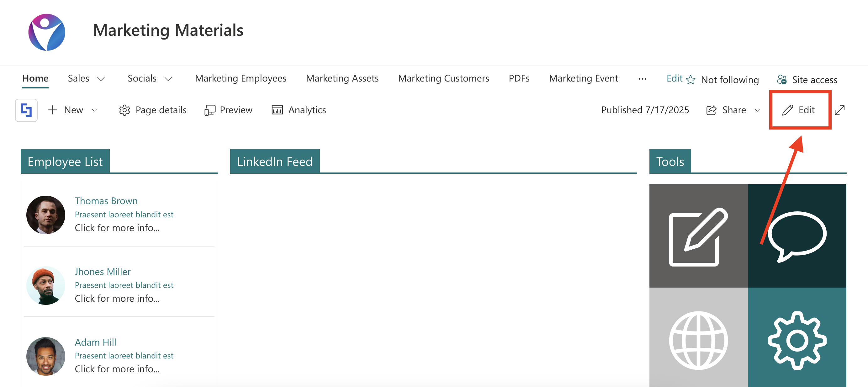
Task: Click the navigation overflow ellipsis
Action: click(x=642, y=79)
